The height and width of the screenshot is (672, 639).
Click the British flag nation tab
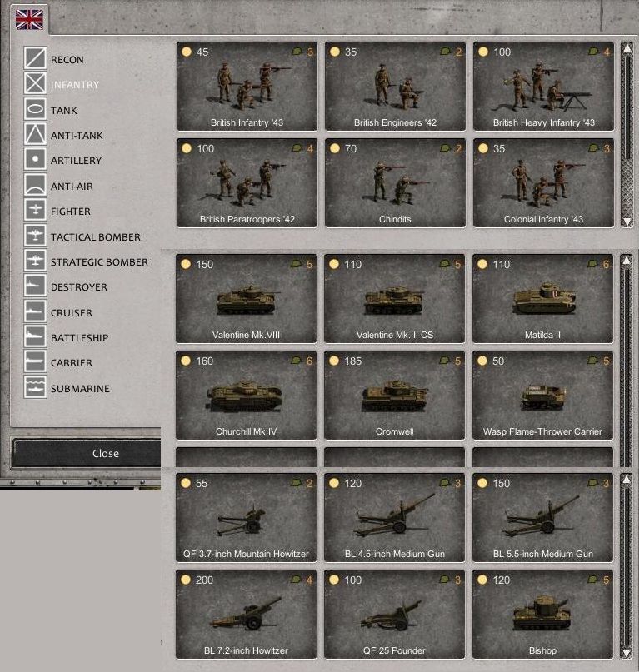coord(29,20)
